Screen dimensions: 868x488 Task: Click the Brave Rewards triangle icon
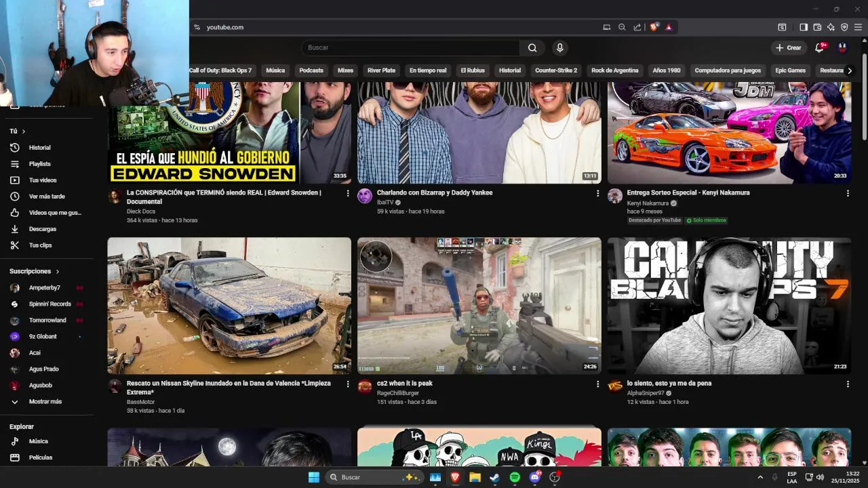[x=669, y=27]
